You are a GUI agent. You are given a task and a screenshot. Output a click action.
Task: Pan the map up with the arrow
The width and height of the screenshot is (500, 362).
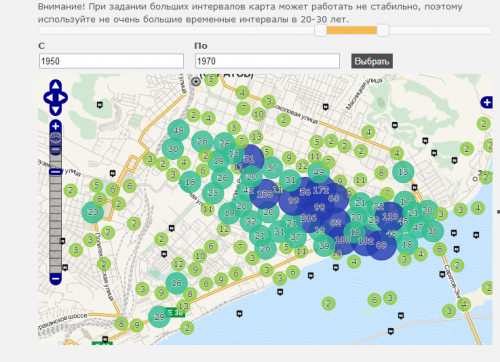56,85
